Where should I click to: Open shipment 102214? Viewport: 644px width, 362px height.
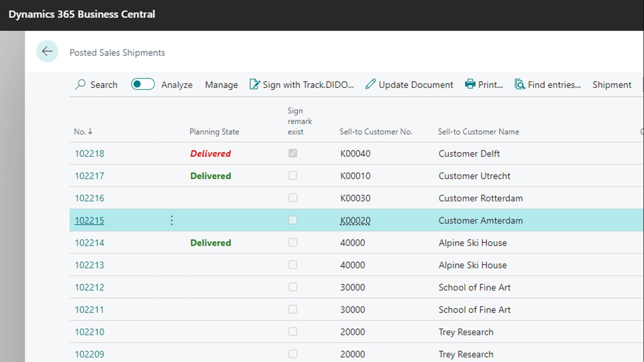click(x=90, y=242)
